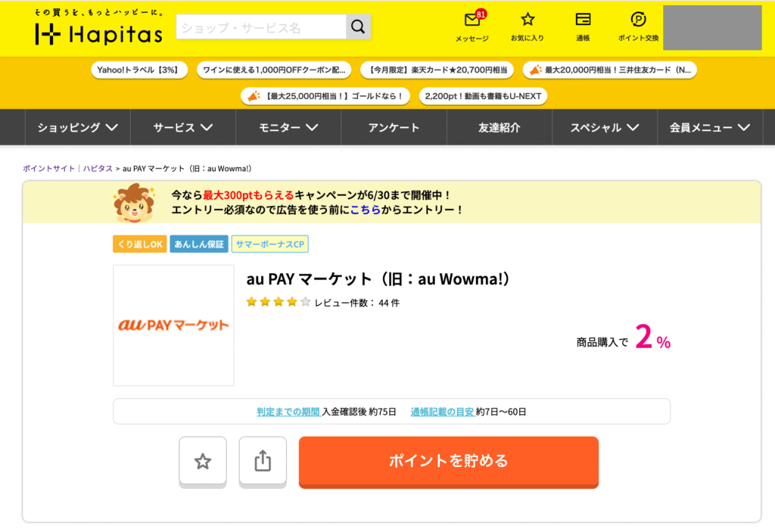The width and height of the screenshot is (775, 532).
Task: Click the レビュー件数： 44 件 text
Action: tap(357, 303)
